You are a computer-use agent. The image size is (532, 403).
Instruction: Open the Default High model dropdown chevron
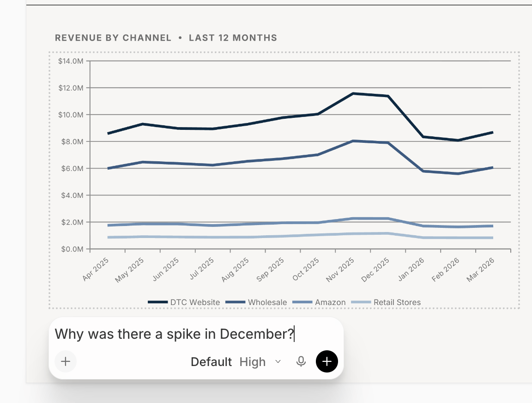point(278,361)
